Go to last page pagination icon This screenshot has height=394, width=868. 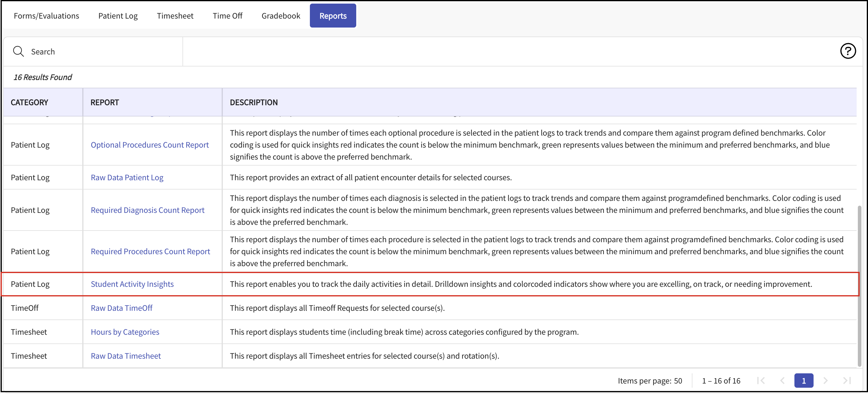coord(847,381)
